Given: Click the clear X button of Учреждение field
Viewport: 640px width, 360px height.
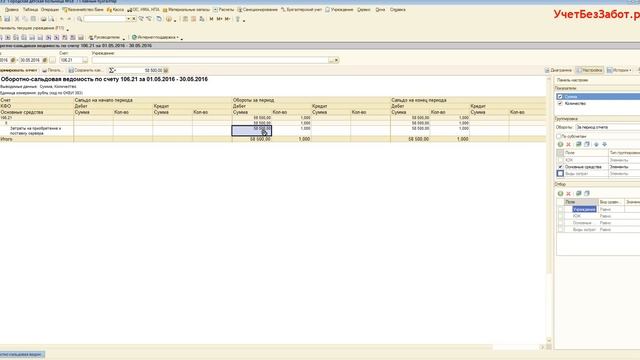Looking at the screenshot, I should click(336, 60).
